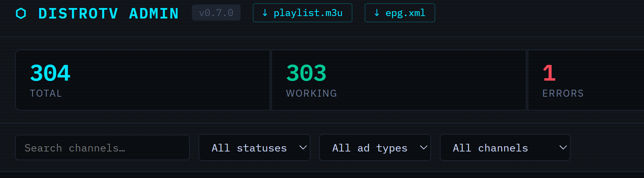Open the All ad types dropdown
The image size is (644, 178).
(370, 148)
